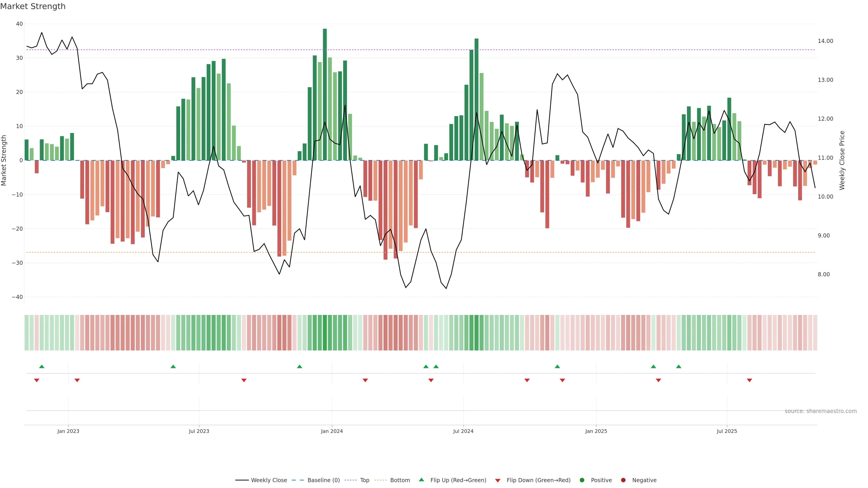The height and width of the screenshot is (488, 868).
Task: Click the Flip Up green triangle legend icon
Action: 421,480
